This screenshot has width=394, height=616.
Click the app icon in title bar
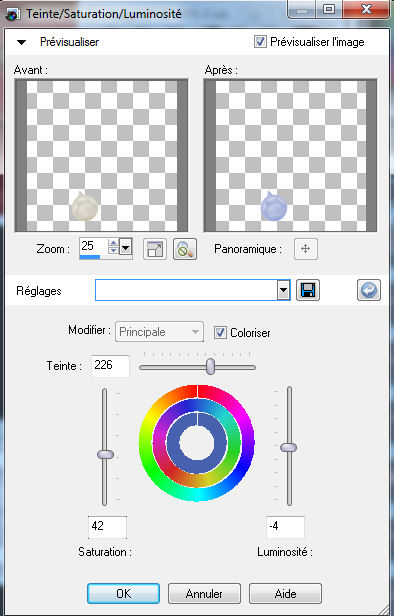tap(13, 14)
